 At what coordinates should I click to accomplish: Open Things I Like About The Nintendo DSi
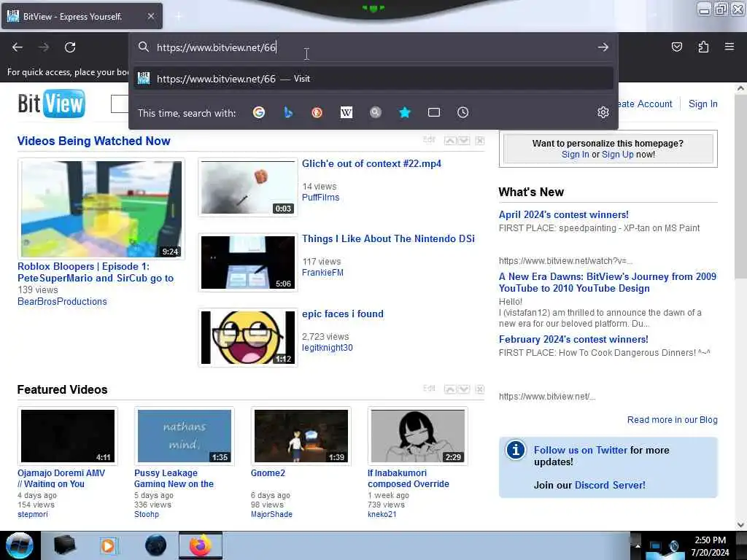point(388,238)
